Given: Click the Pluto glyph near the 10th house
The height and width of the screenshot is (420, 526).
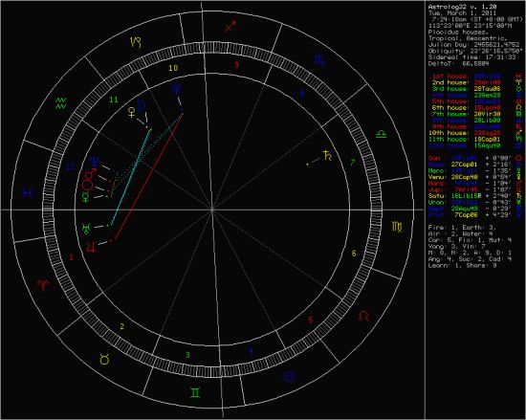Looking at the screenshot, I should pyautogui.click(x=177, y=89).
